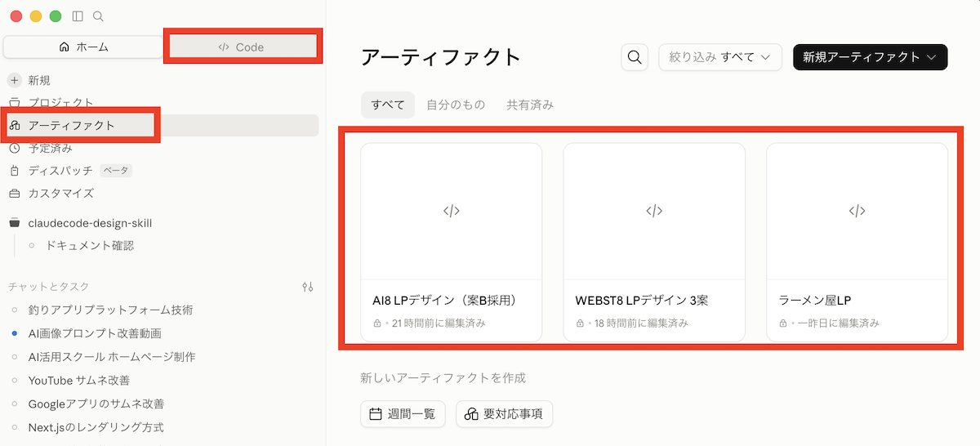Click the clock icon for 予定済み
The image size is (980, 446).
[x=15, y=148]
